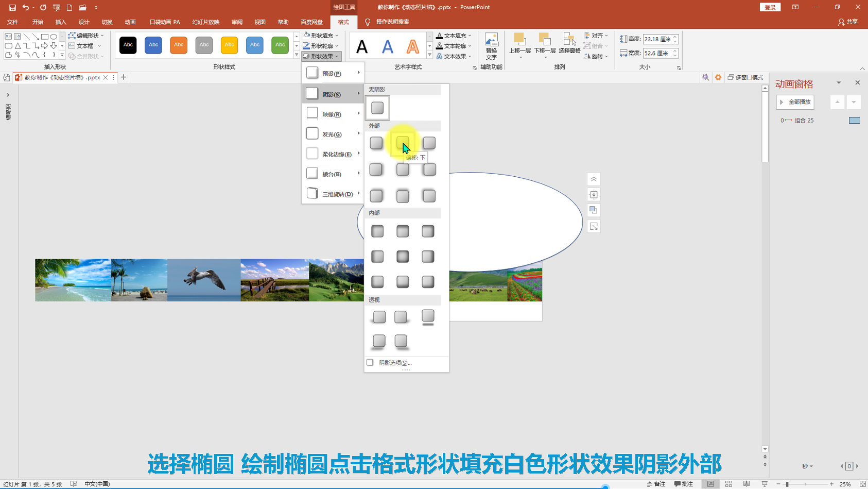Screen dimensions: 868x489
Task: Toggle the 备注 notes pane in the status bar
Action: 656,484
